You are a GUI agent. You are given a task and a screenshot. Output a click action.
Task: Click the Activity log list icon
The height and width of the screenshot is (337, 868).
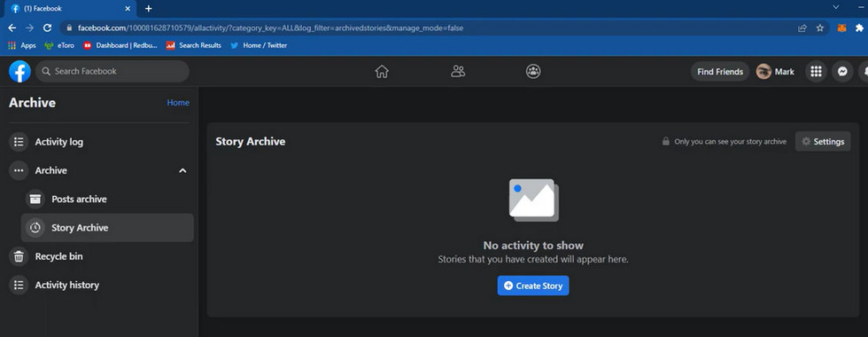point(19,142)
